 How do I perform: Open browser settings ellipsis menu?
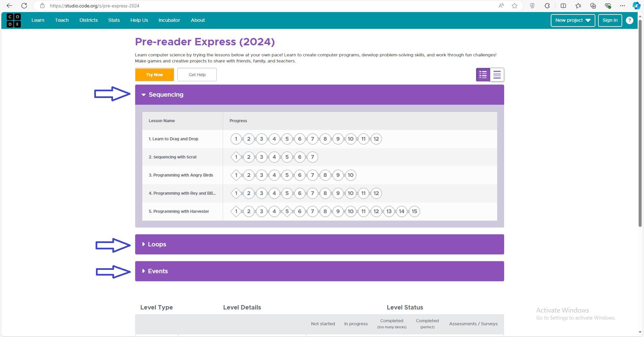click(x=622, y=6)
